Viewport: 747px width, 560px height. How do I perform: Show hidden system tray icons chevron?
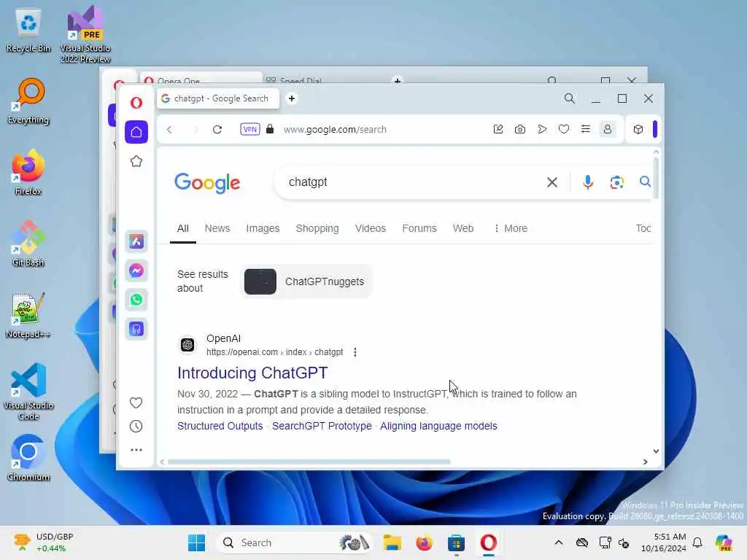pos(559,542)
